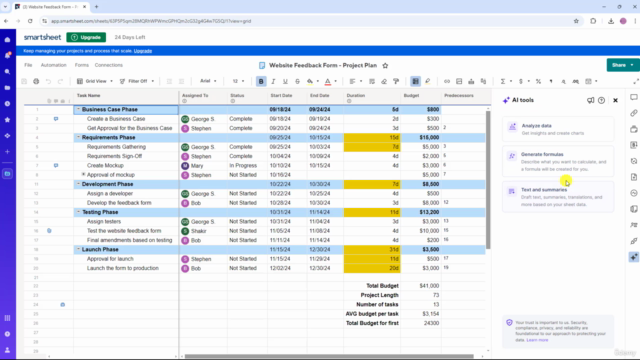Click the Print icon in toolbar

tap(36, 81)
